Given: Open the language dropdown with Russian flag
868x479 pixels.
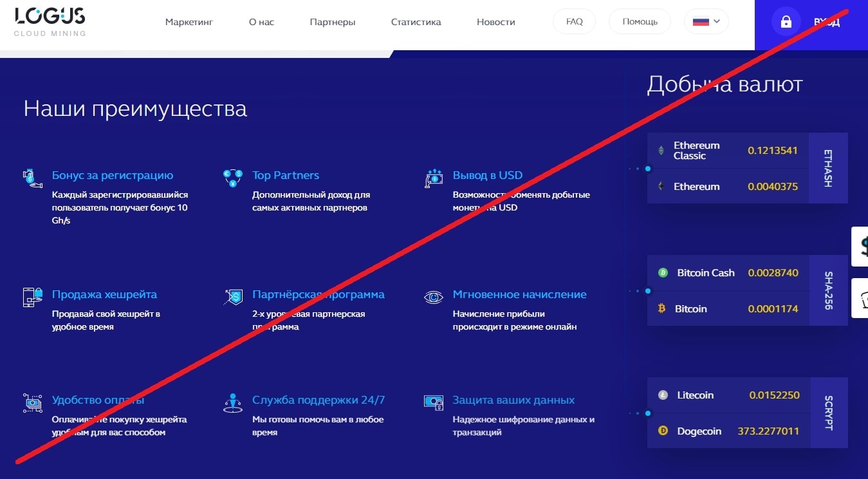Looking at the screenshot, I should click(x=706, y=21).
